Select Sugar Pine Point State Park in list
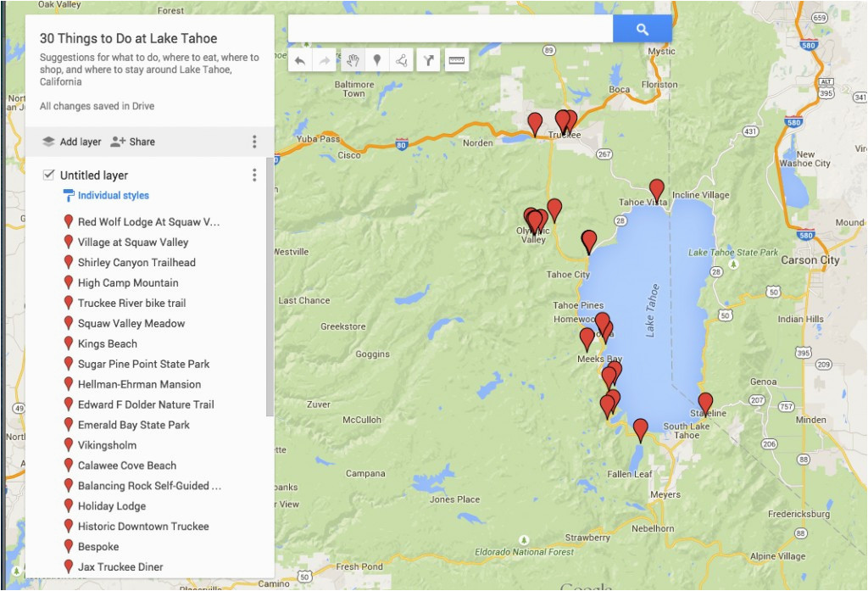 point(143,364)
